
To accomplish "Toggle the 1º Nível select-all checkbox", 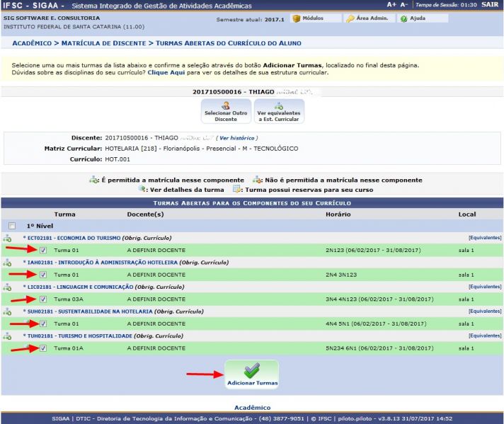I will 11,226.
